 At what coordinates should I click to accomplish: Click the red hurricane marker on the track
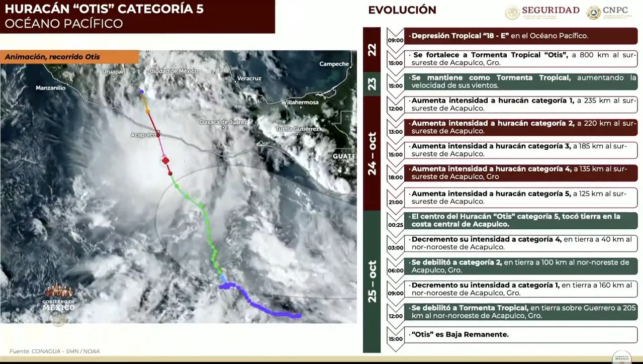165,160
